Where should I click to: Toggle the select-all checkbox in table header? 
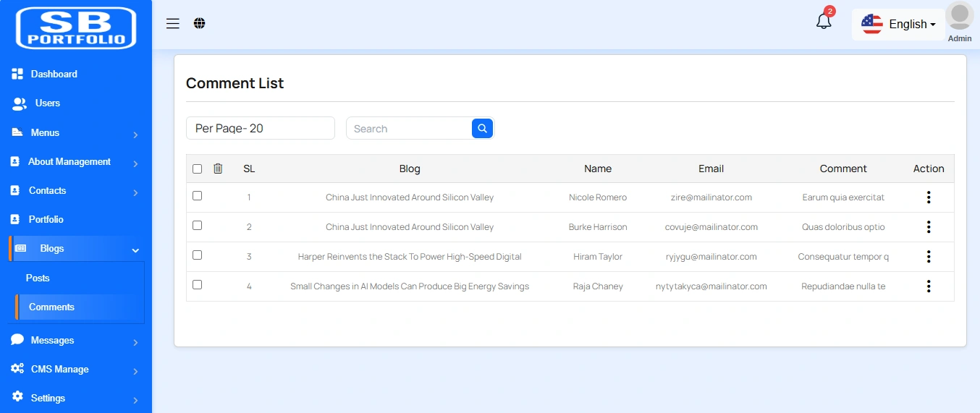pos(198,169)
